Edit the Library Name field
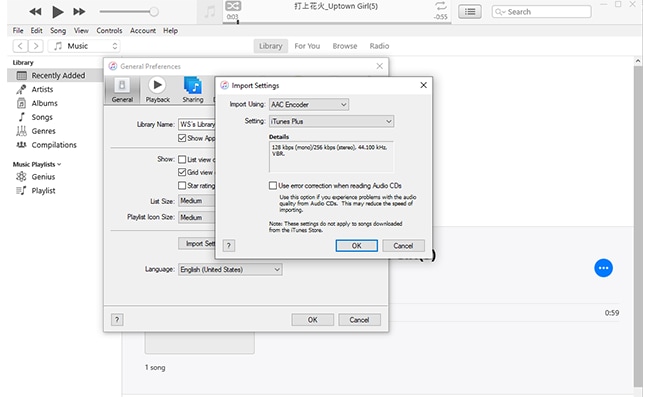Screen dimensions: 652x397 tap(197, 124)
